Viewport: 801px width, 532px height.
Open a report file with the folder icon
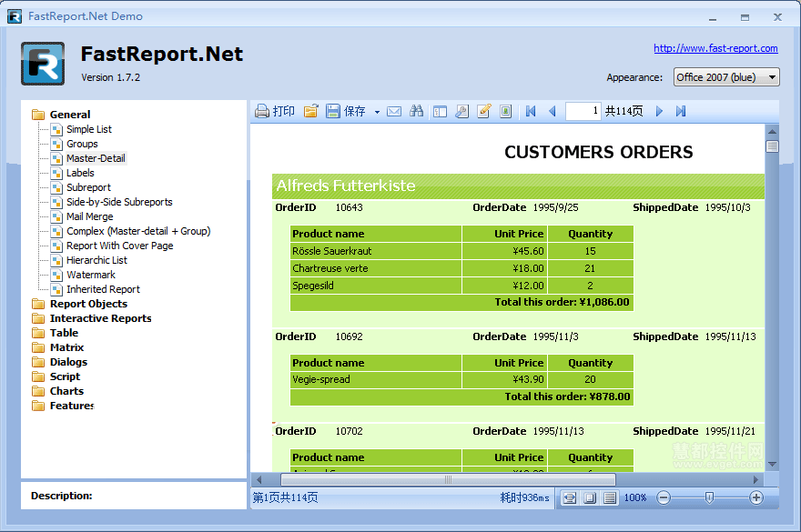tap(310, 111)
